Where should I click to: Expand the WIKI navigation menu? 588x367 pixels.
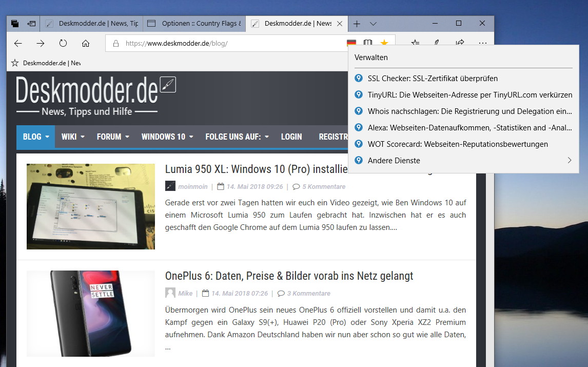pos(73,137)
